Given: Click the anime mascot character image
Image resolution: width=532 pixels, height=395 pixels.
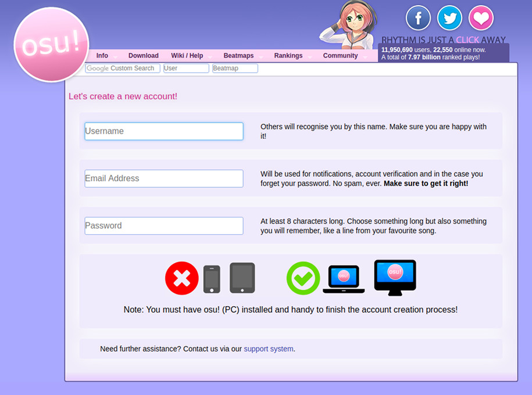Looking at the screenshot, I should 348,26.
